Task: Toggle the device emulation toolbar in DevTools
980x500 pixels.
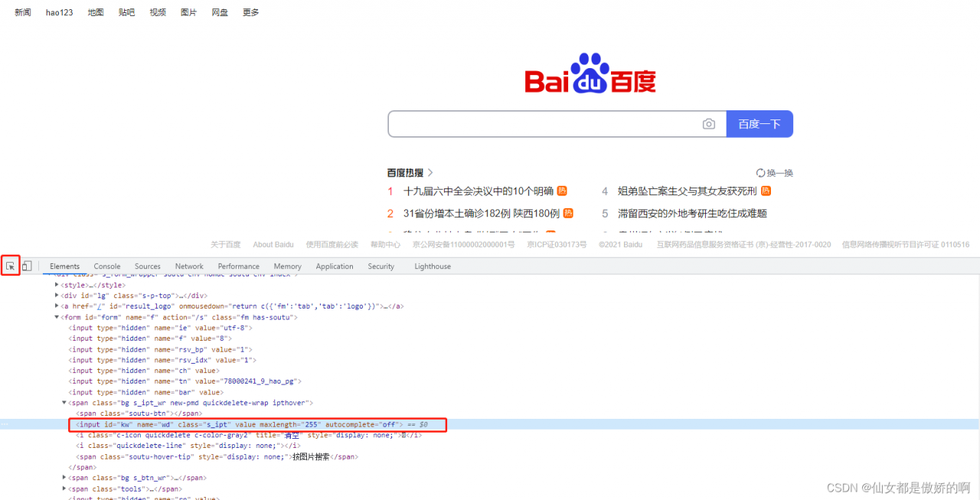Action: tap(27, 265)
